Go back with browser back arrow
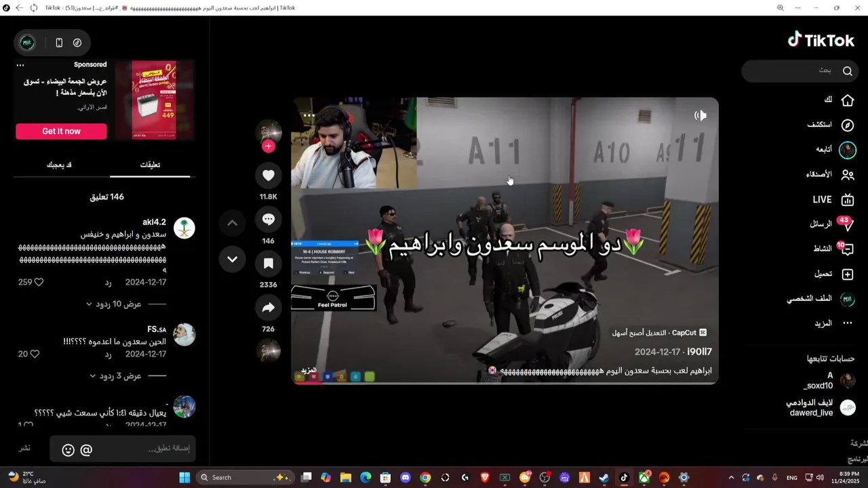The width and height of the screenshot is (868, 488). pyautogui.click(x=19, y=8)
